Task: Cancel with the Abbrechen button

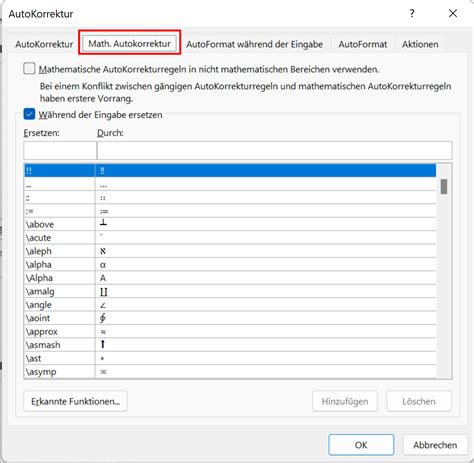Action: tap(435, 445)
